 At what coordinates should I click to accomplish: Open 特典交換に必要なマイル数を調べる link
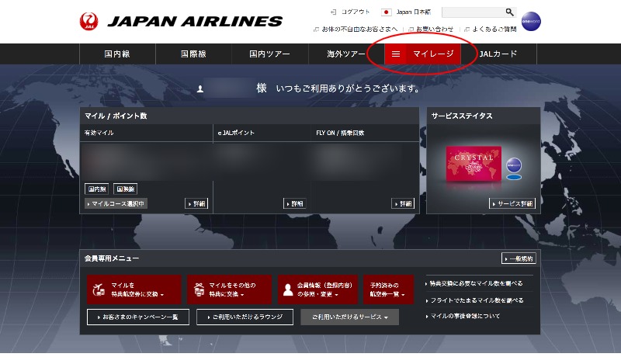click(x=476, y=283)
